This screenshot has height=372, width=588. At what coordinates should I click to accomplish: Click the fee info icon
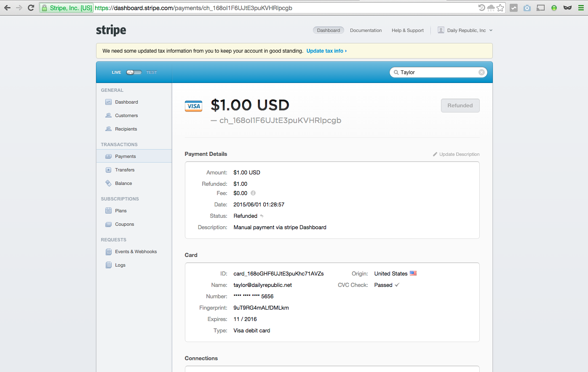click(x=253, y=193)
